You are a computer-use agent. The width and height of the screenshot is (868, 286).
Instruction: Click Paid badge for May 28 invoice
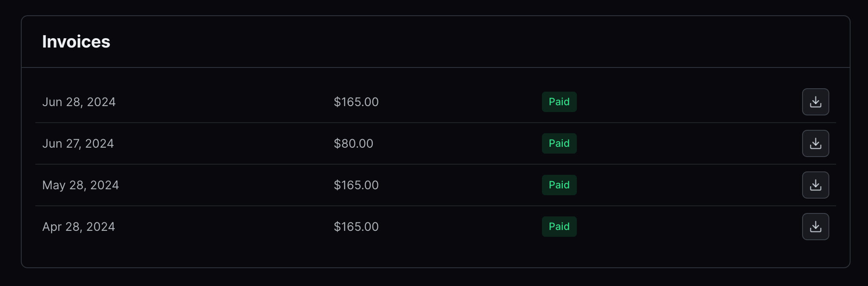tap(559, 185)
